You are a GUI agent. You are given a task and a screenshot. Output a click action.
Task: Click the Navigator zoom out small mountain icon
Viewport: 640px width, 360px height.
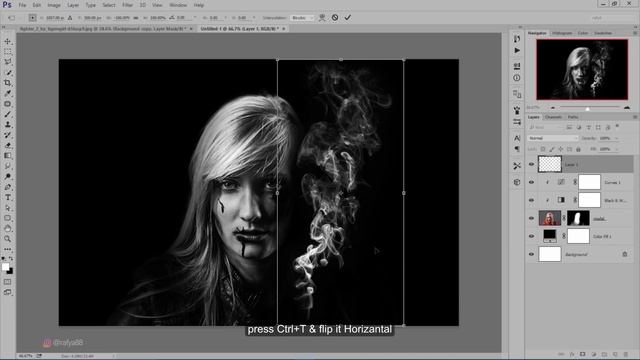coord(553,108)
